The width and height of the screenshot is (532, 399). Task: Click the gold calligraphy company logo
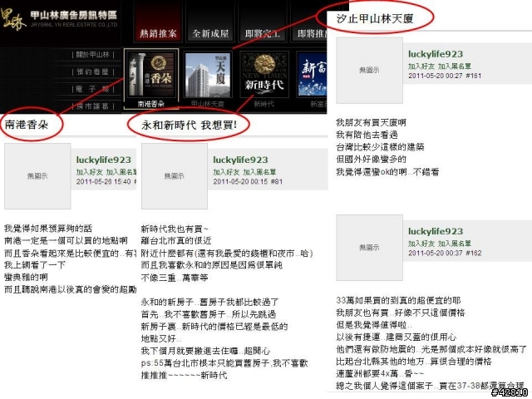click(13, 19)
